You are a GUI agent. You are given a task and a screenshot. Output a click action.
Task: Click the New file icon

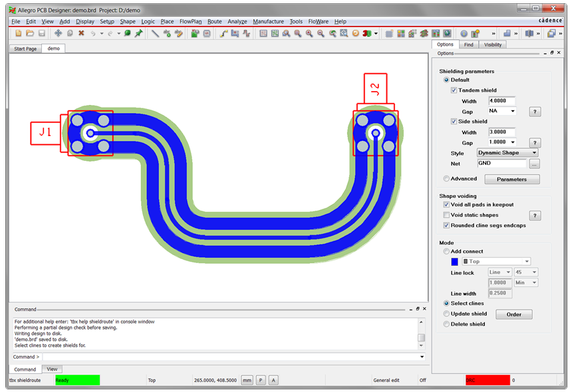coord(18,33)
